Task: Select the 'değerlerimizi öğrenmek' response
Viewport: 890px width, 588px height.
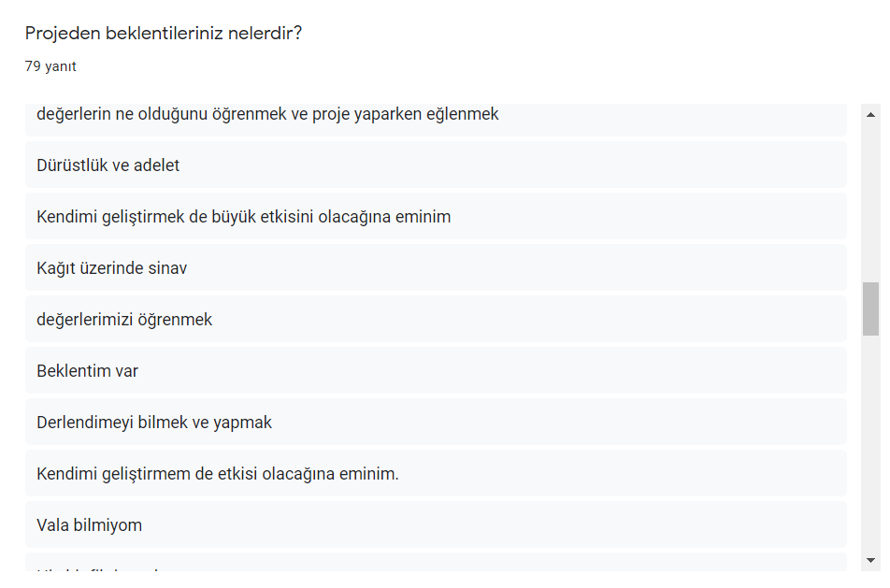Action: tap(124, 320)
